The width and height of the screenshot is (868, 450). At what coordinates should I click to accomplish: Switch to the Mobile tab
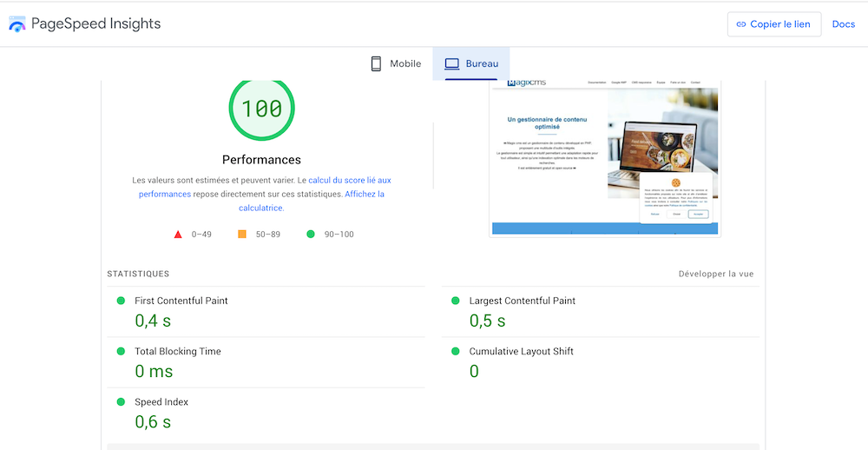point(395,63)
